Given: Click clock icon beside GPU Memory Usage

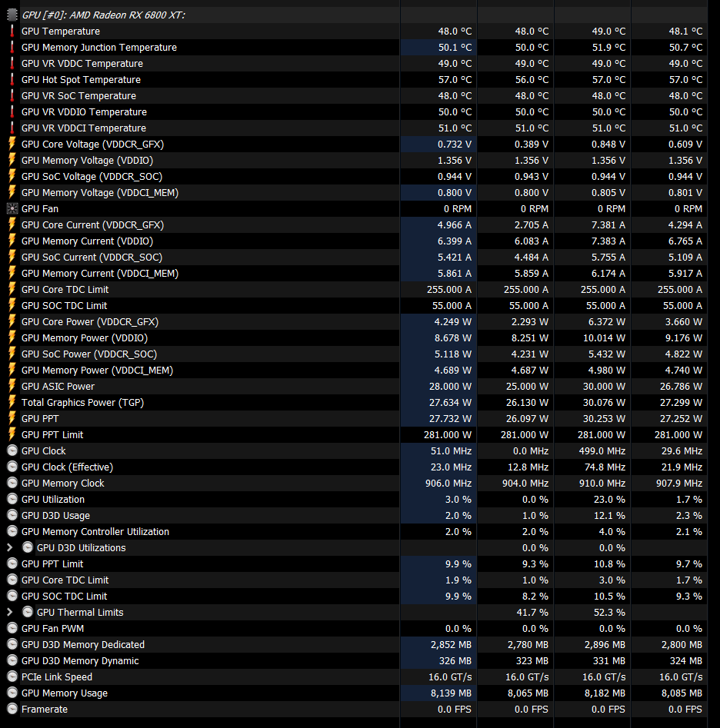Looking at the screenshot, I should (12, 693).
